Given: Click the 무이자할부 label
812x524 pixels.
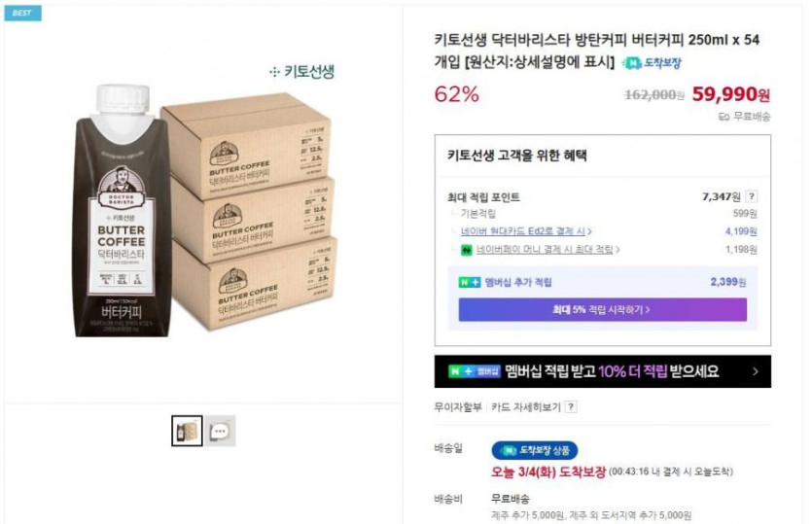Looking at the screenshot, I should point(458,406).
